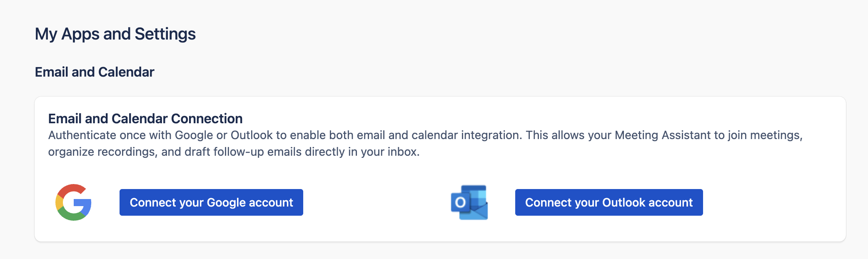
Task: Click the word 'Google' in the description paragraph
Action: pos(194,135)
